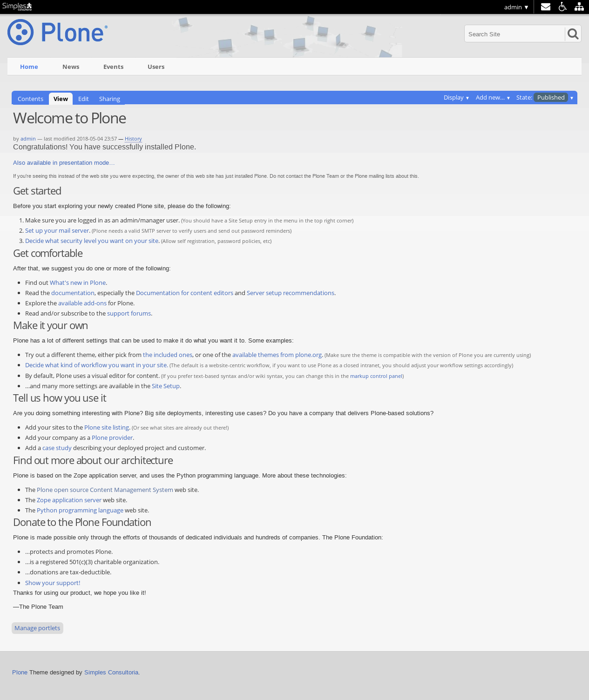Open the documentation link
The height and width of the screenshot is (700, 589).
click(73, 293)
